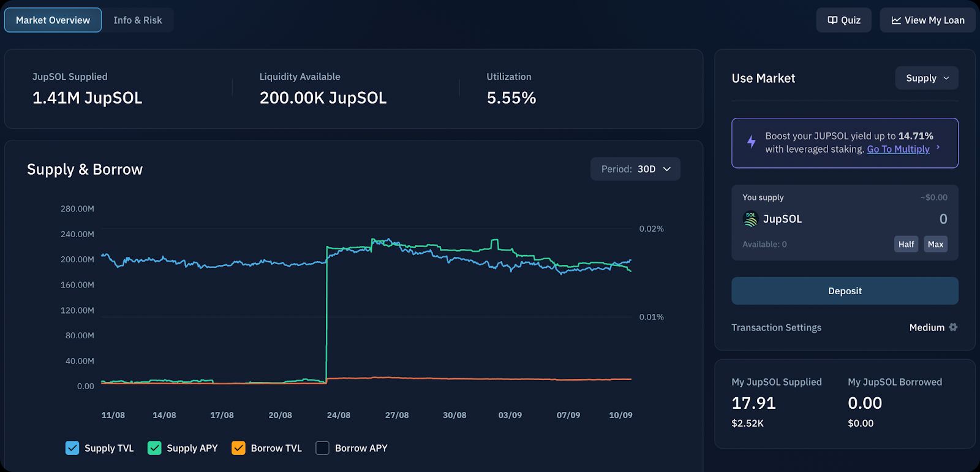Expand the Supply action dropdown
980x472 pixels.
click(927, 78)
